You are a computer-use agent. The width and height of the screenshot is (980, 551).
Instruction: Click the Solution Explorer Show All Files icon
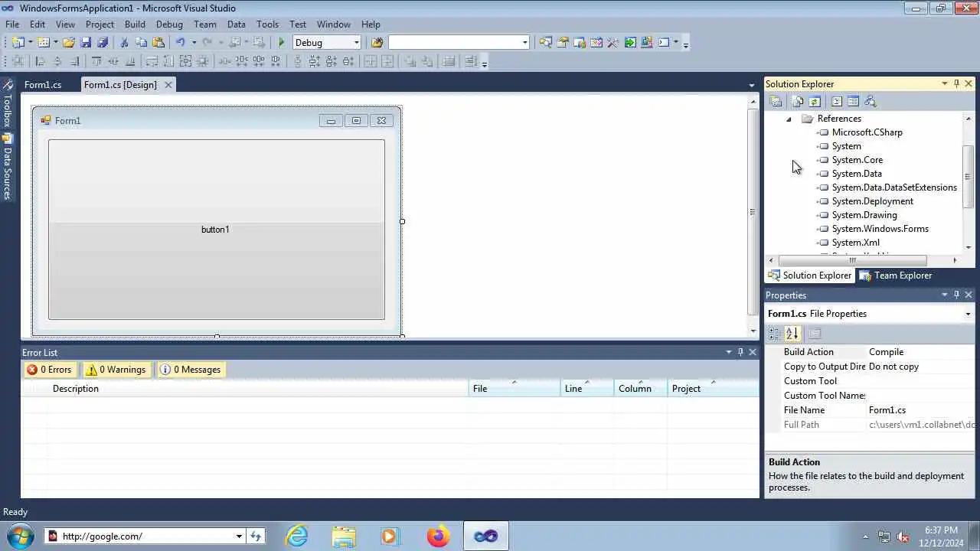(798, 102)
